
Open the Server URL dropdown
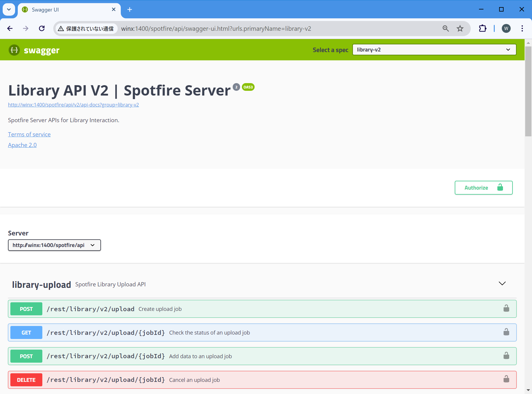pyautogui.click(x=54, y=245)
